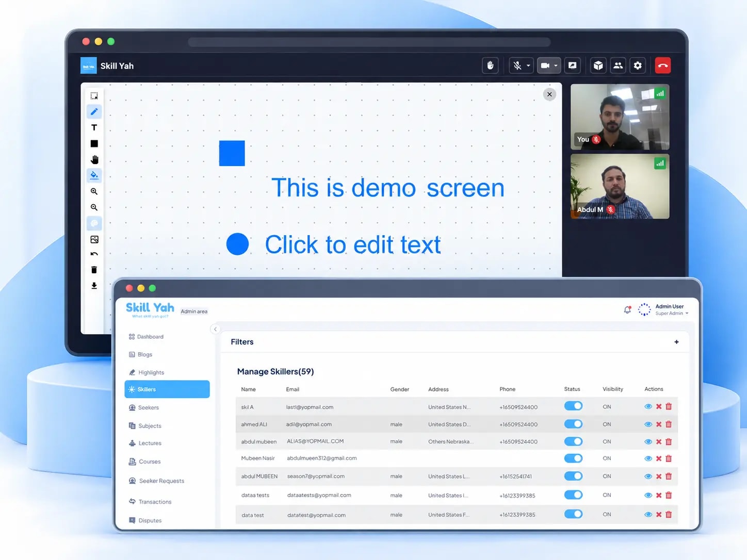Open the camera options dropdown arrow

556,66
